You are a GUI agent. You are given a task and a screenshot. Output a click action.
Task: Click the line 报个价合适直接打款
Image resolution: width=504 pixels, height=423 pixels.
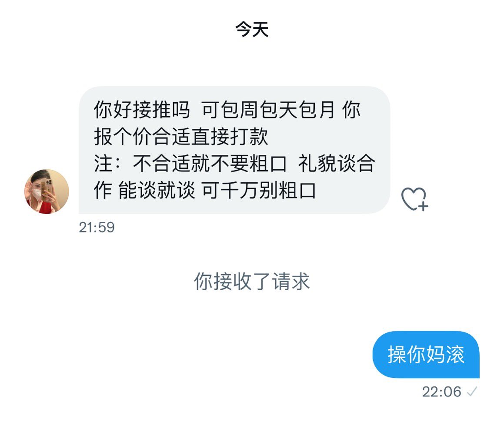(181, 137)
